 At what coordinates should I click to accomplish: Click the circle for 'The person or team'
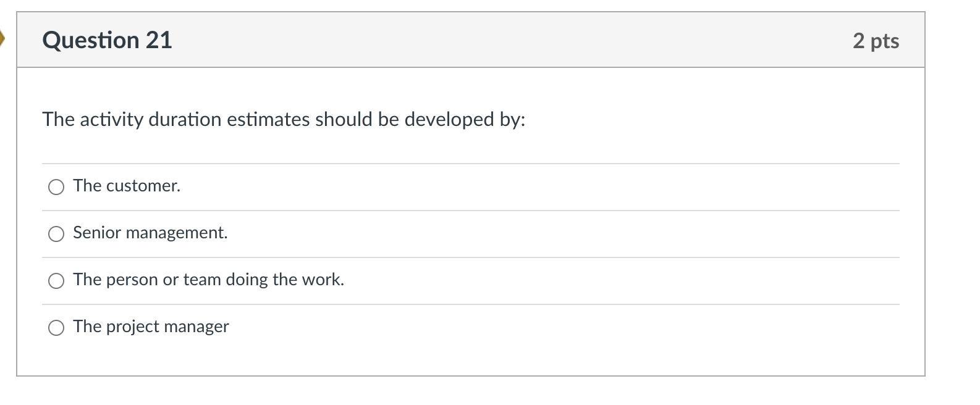56,281
